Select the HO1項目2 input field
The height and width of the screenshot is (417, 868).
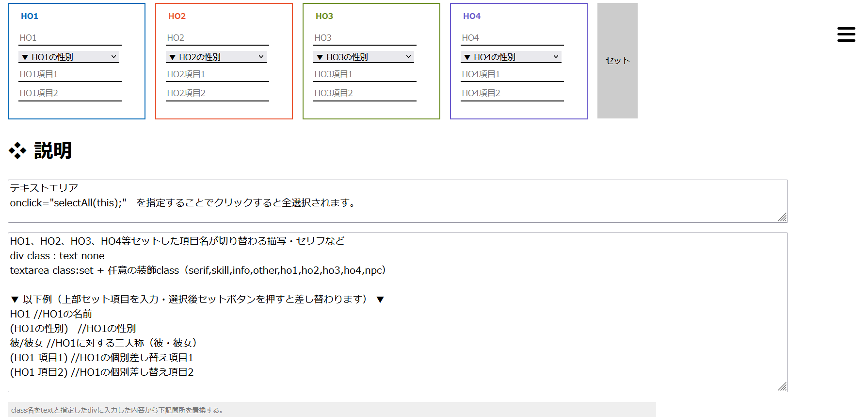(70, 93)
